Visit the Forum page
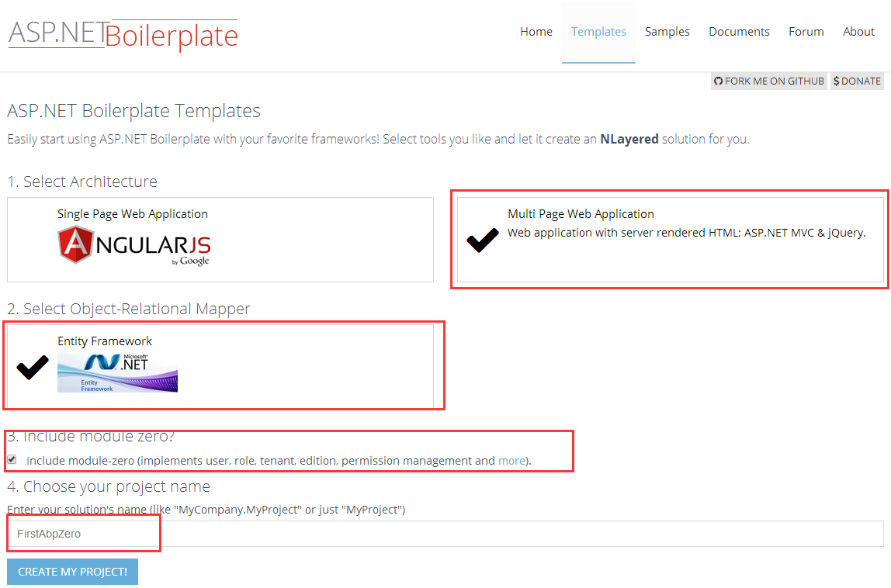This screenshot has width=891, height=588. (806, 32)
